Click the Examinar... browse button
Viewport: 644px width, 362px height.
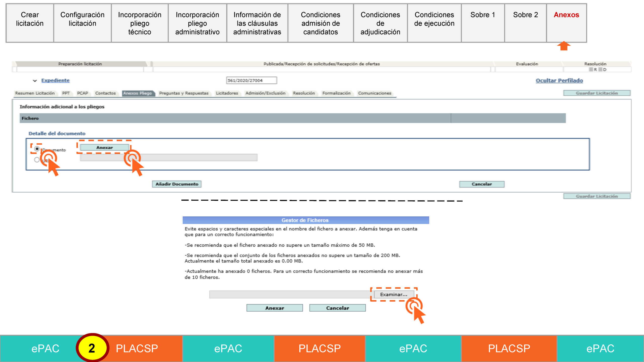click(394, 294)
